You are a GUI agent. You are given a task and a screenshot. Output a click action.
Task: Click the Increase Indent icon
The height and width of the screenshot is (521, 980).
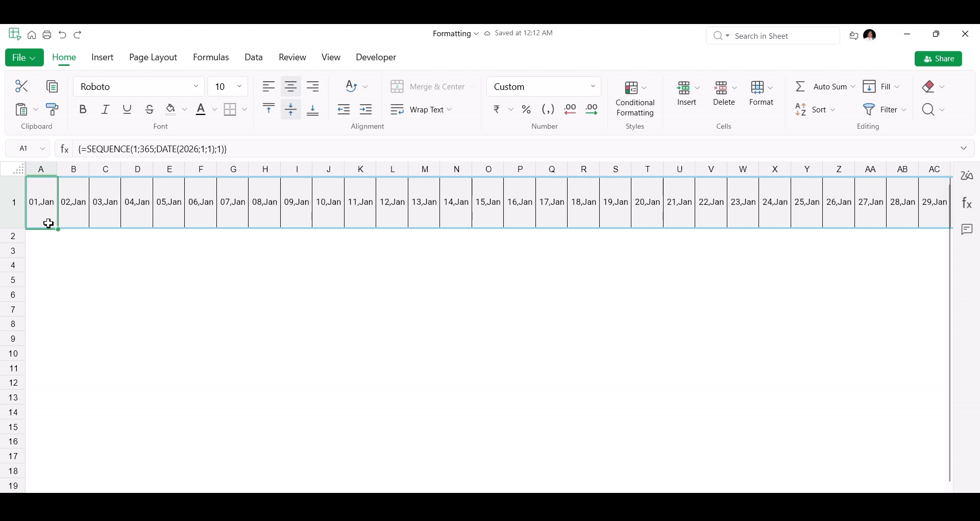tap(366, 109)
